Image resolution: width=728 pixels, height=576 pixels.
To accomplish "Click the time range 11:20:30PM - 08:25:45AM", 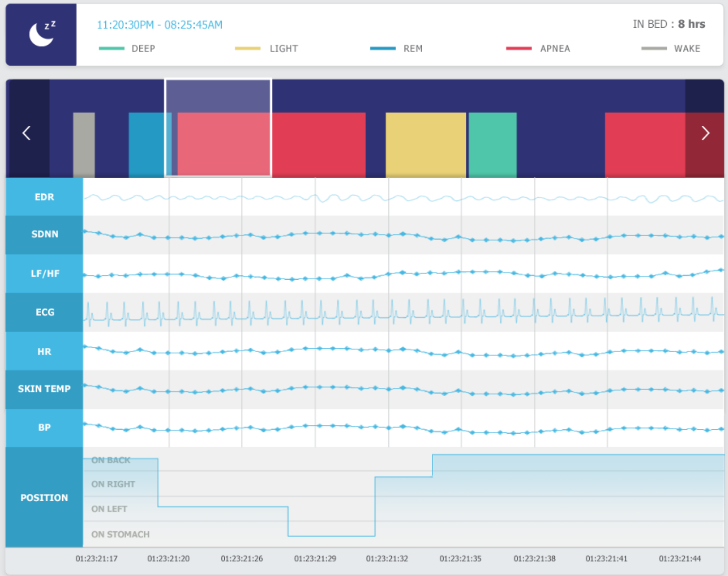I will [x=160, y=25].
